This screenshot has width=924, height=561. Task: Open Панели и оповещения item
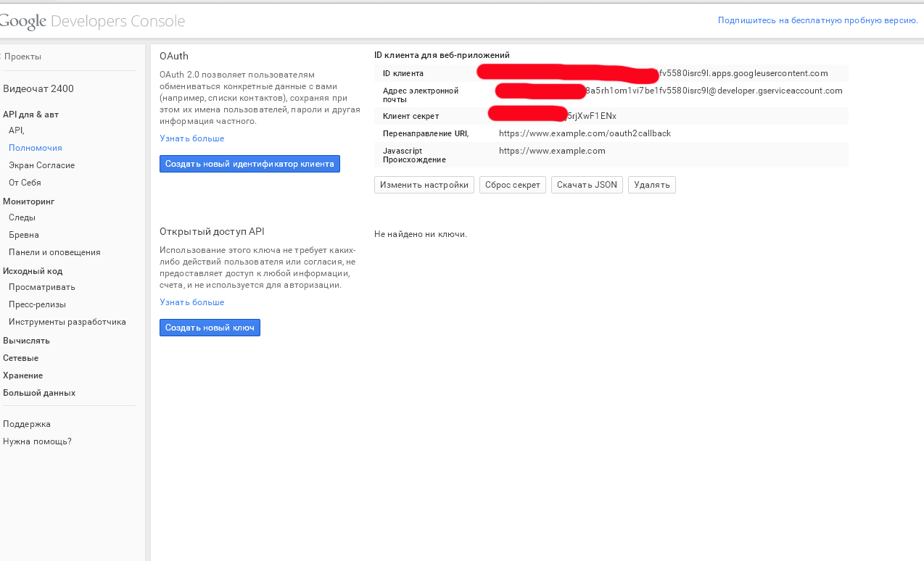tap(54, 252)
